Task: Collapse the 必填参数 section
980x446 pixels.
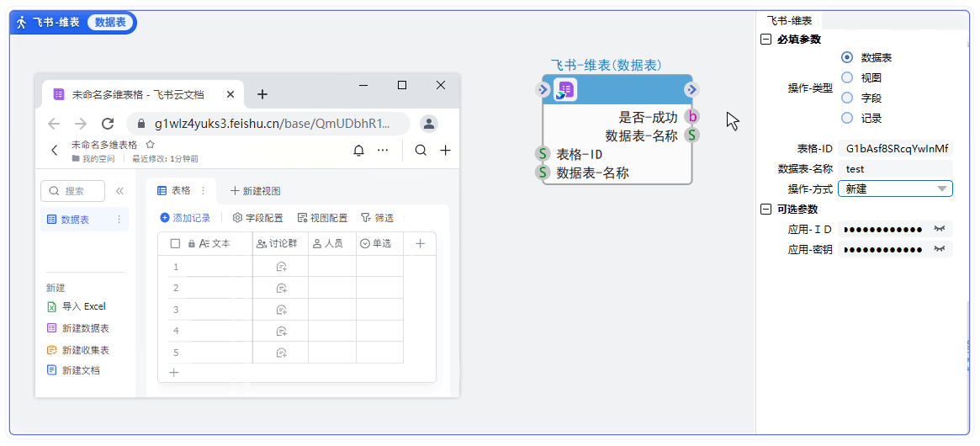Action: [x=765, y=40]
